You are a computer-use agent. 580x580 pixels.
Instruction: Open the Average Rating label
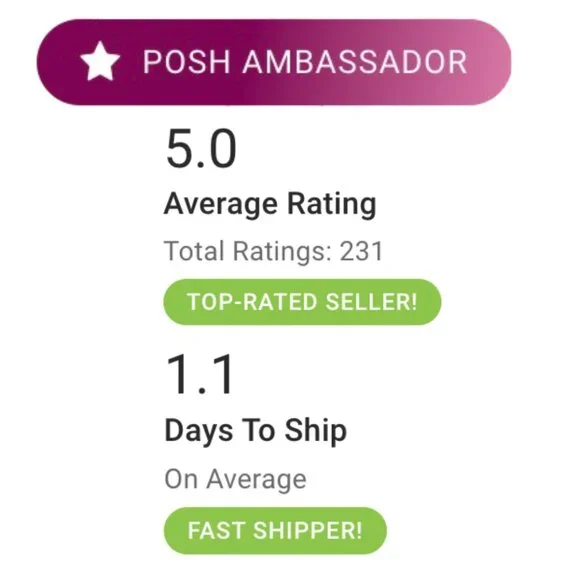(x=270, y=205)
